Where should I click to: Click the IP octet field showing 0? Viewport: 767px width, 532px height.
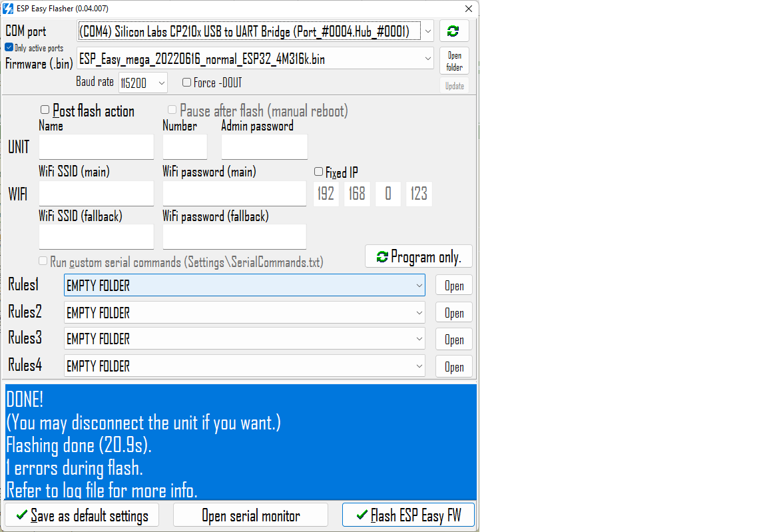[x=388, y=194]
